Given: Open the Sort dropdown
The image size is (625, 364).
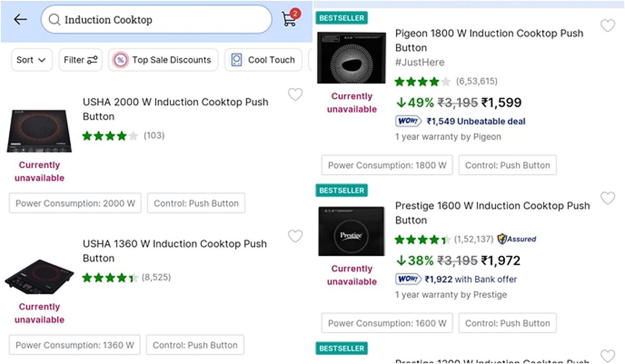Looking at the screenshot, I should tap(31, 60).
